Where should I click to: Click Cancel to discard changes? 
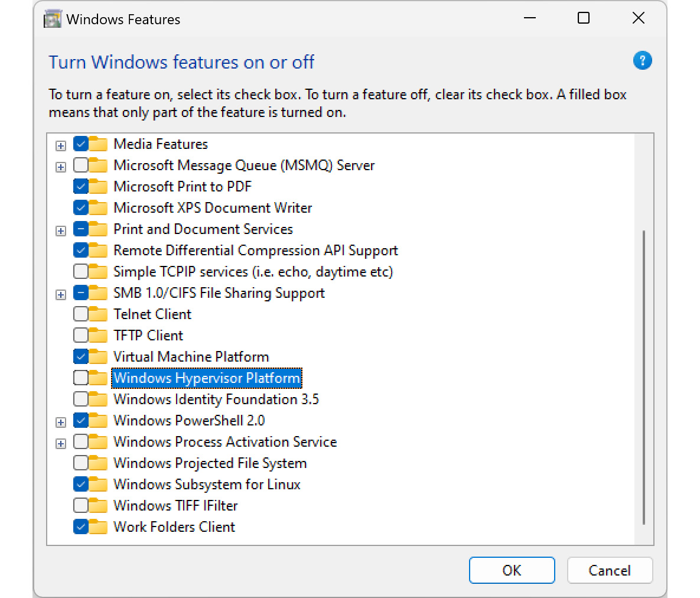(x=610, y=570)
